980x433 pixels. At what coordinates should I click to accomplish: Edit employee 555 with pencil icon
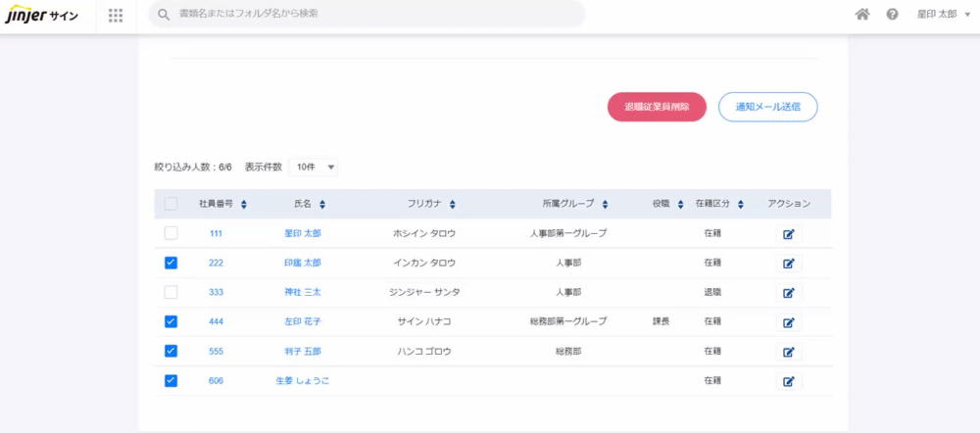pyautogui.click(x=789, y=352)
